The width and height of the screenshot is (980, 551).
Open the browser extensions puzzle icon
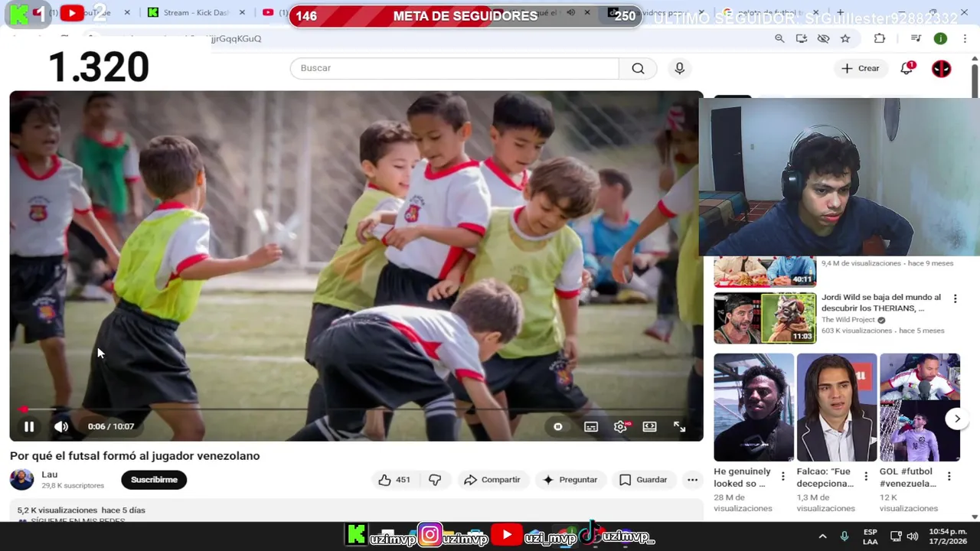(880, 38)
